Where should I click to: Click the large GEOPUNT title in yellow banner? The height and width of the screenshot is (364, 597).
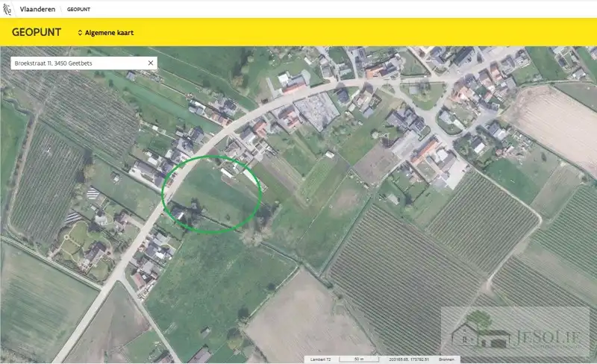[36, 33]
